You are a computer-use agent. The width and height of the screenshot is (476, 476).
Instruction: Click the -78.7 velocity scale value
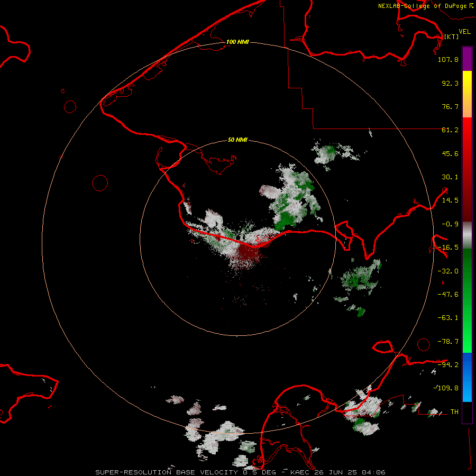click(x=448, y=342)
